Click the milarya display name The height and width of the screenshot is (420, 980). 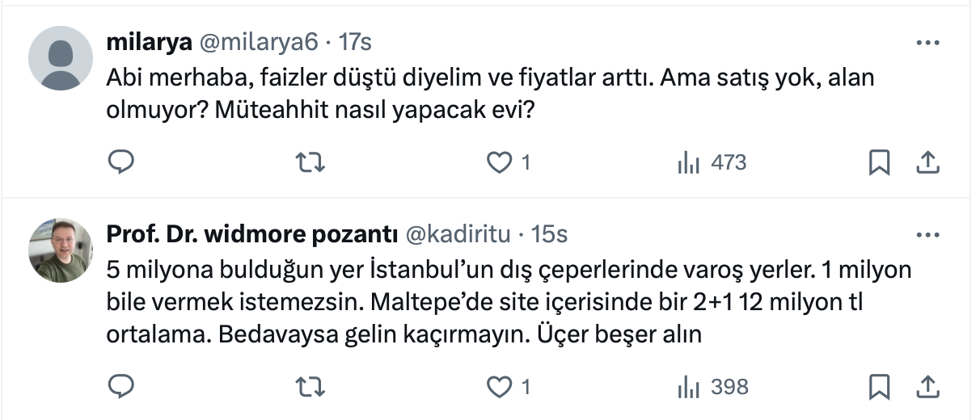[x=148, y=42]
